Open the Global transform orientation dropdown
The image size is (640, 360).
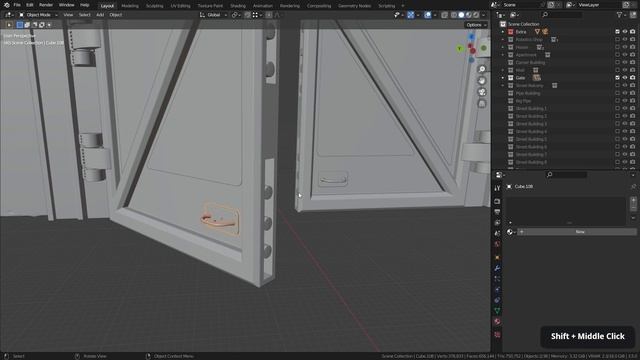click(213, 15)
